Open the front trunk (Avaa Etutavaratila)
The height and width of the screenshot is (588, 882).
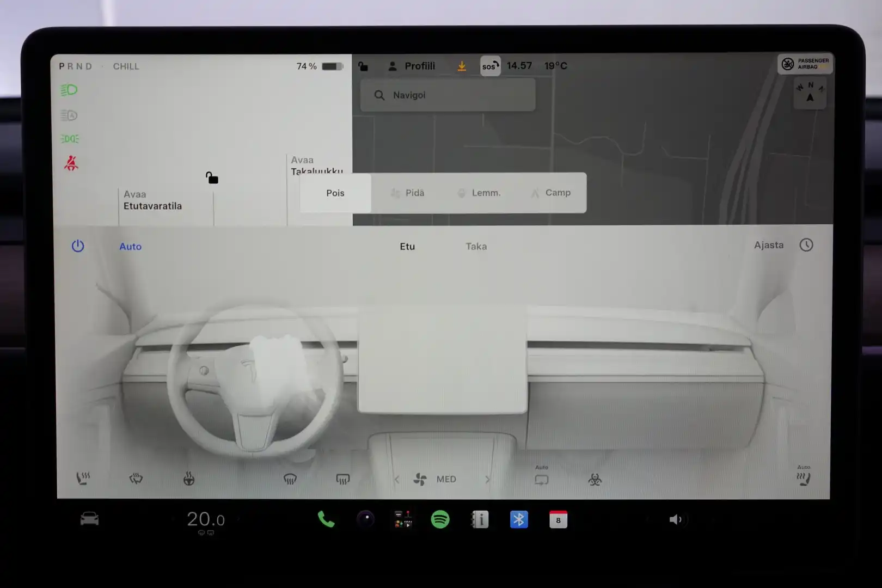[152, 200]
